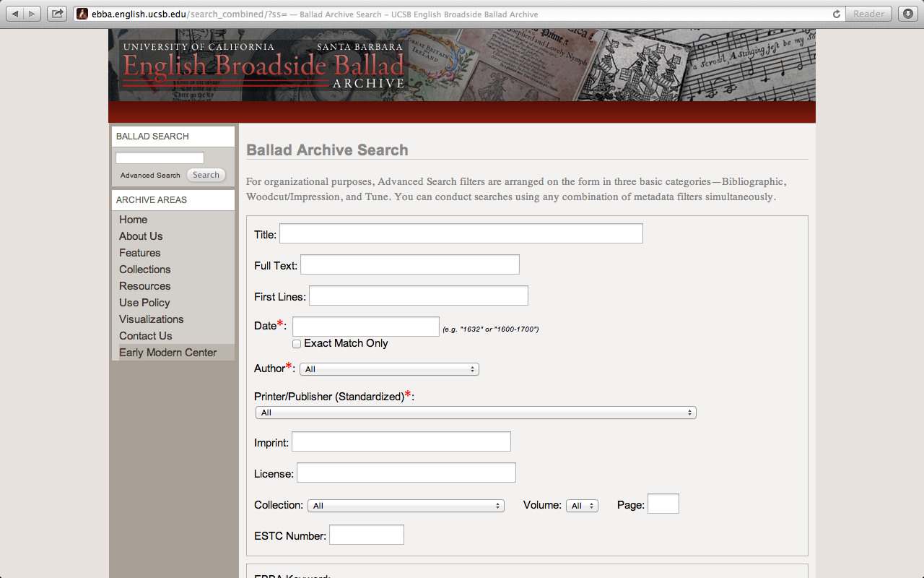Click the Date input field
924x578 pixels.
[366, 327]
